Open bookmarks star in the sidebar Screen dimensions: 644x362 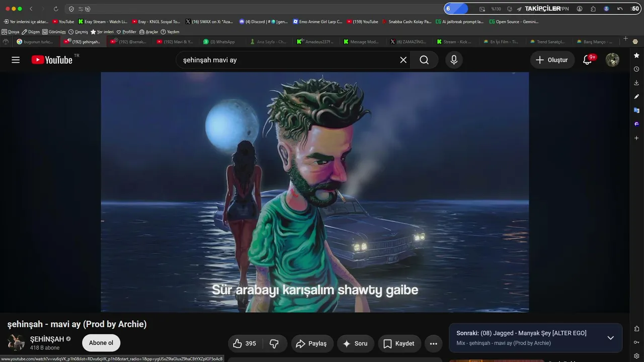point(636,55)
